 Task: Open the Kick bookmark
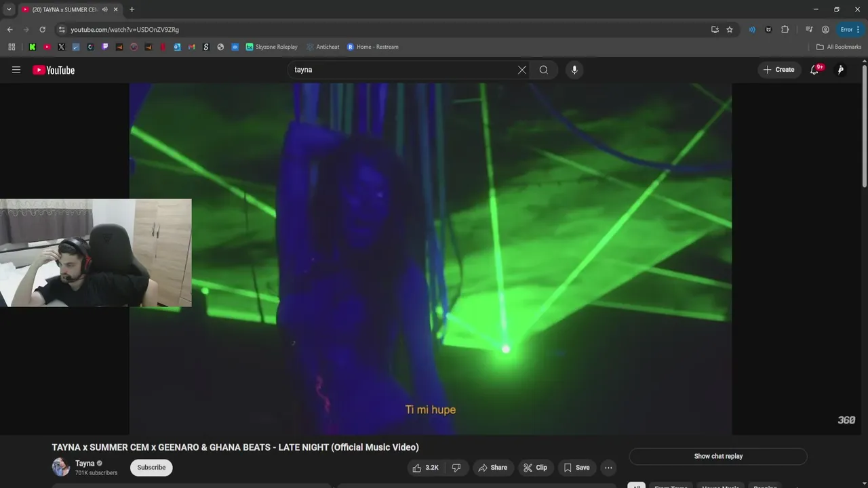pos(32,47)
